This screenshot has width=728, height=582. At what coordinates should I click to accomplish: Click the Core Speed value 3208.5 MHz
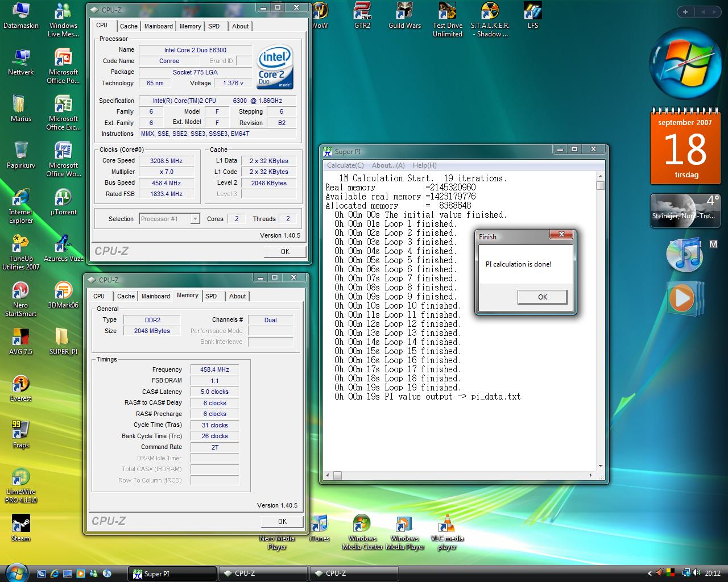(166, 161)
